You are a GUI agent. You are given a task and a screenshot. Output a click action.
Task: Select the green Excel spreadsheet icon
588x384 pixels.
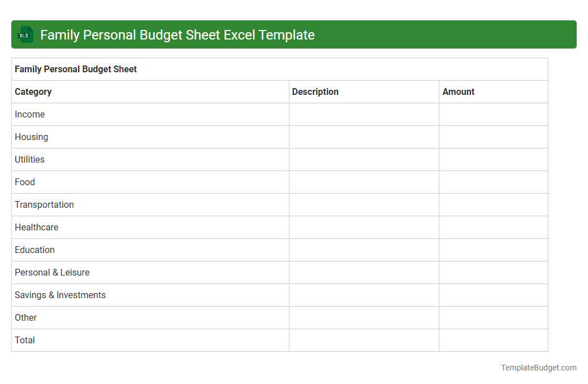[25, 34]
